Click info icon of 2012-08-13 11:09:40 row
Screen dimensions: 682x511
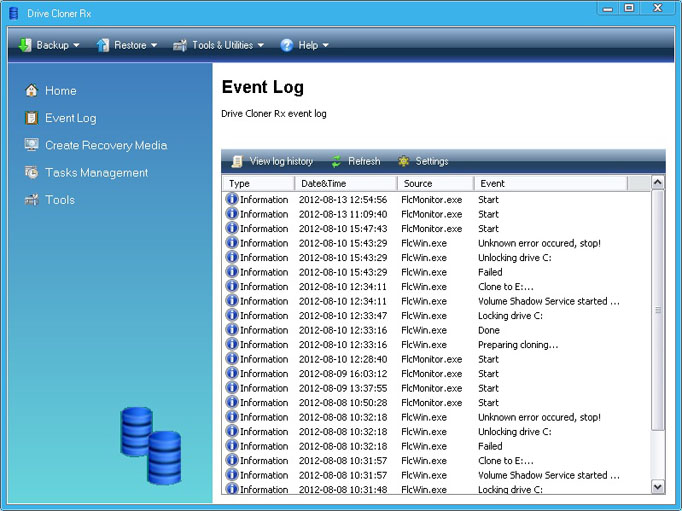point(232,214)
